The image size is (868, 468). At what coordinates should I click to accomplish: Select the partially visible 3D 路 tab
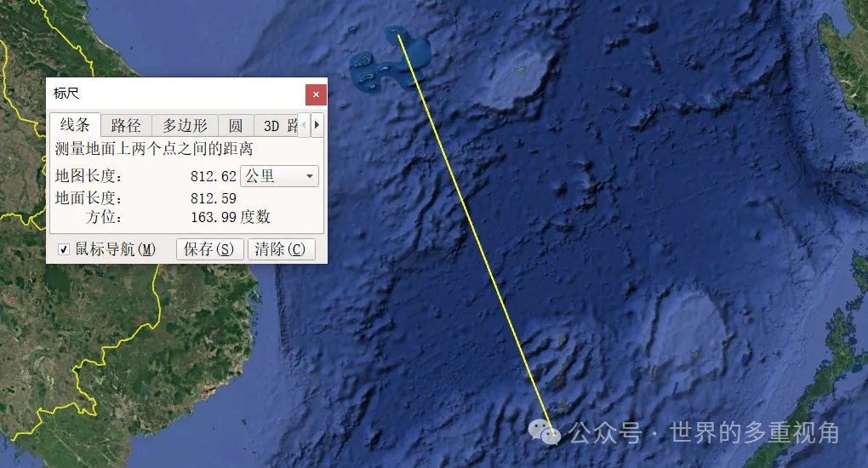coord(277,126)
